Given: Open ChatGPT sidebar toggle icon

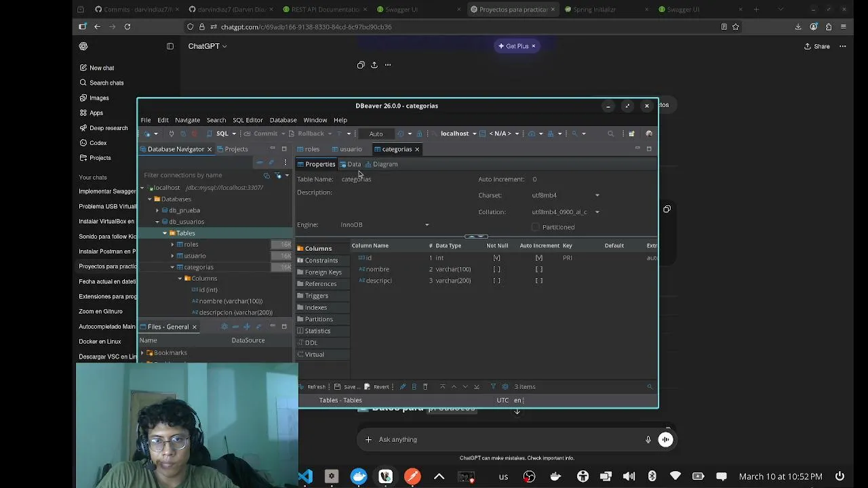Looking at the screenshot, I should click(x=170, y=46).
